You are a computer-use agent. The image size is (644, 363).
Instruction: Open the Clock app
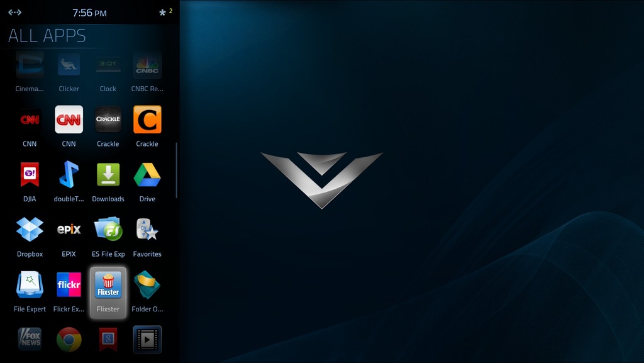tap(108, 65)
